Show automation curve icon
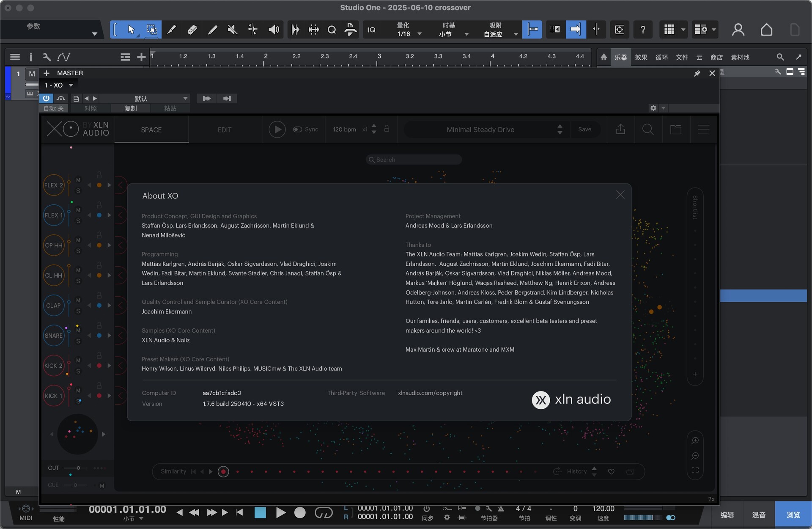812x529 pixels. click(64, 57)
